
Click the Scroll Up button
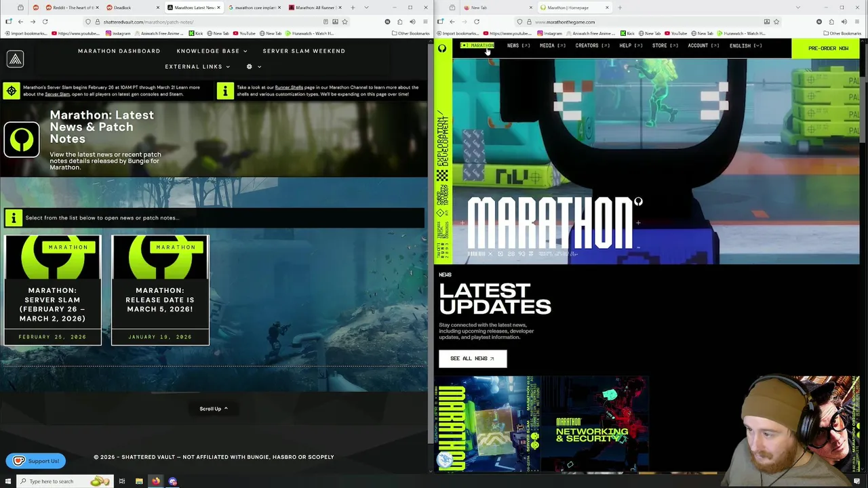coord(214,409)
